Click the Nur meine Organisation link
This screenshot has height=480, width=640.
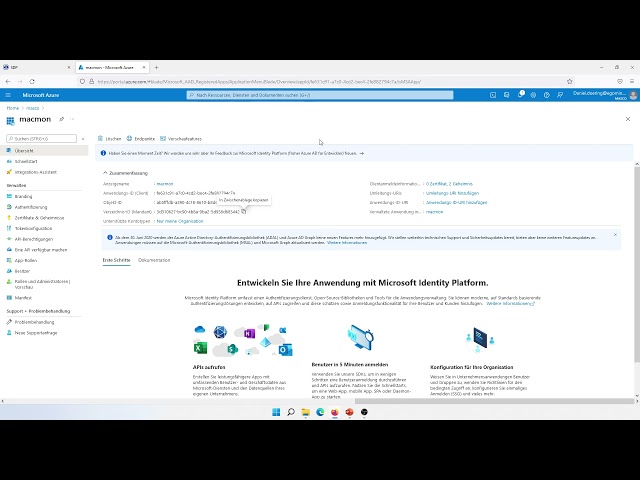180,221
